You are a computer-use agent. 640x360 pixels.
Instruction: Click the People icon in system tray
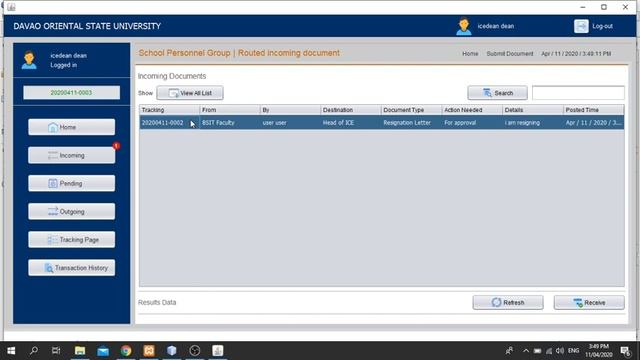(x=509, y=351)
